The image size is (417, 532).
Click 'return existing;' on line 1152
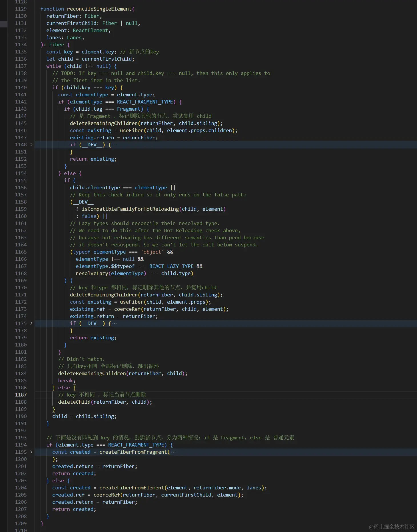click(x=93, y=159)
